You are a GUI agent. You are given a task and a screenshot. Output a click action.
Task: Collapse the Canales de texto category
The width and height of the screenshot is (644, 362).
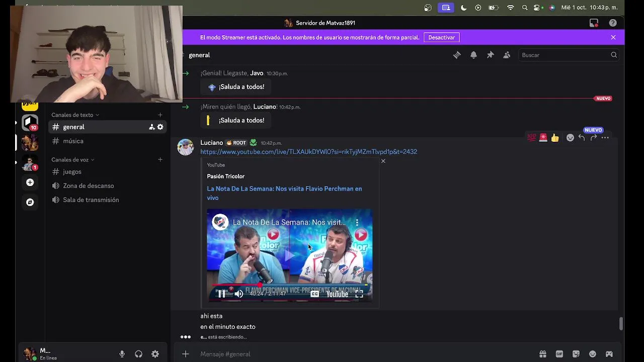pos(75,115)
